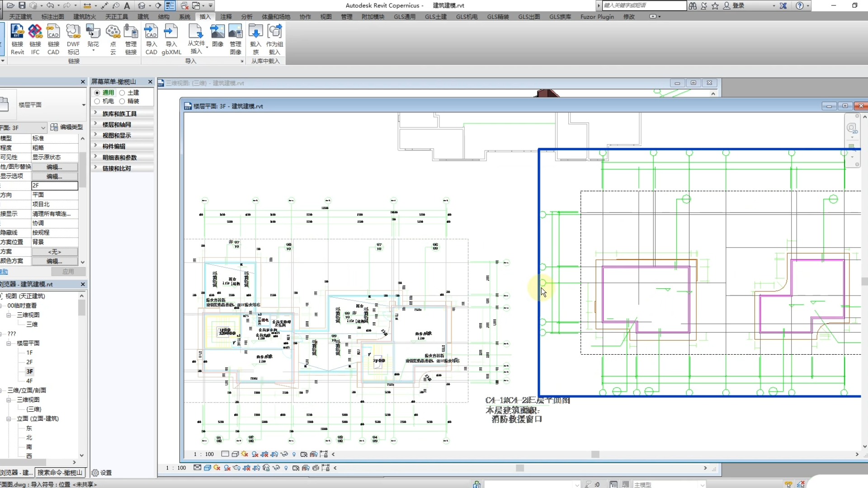Select the 机电 radio button
This screenshot has height=488, width=868.
pos(97,101)
